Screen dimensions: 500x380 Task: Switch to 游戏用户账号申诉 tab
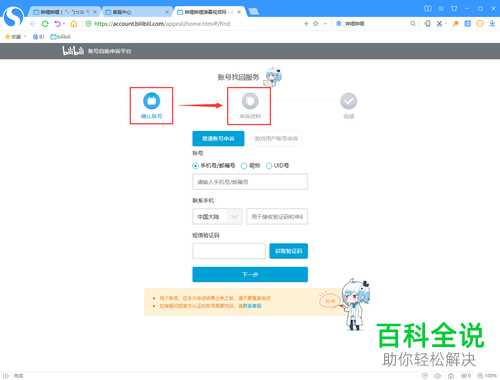point(276,138)
